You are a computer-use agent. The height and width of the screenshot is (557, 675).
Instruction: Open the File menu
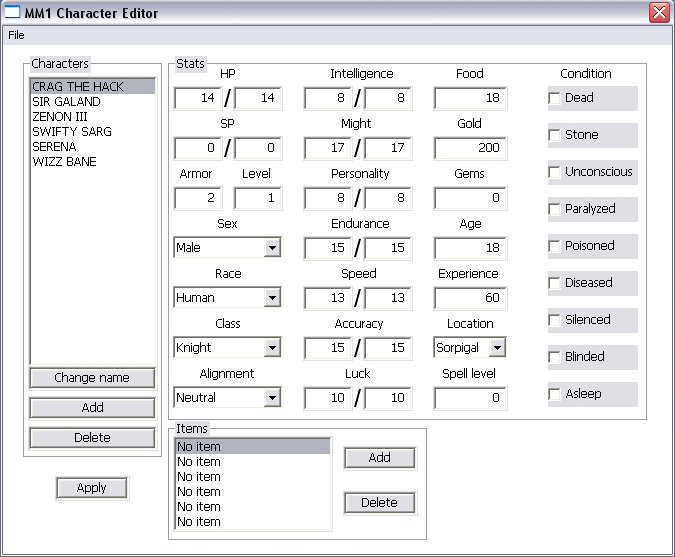pos(16,35)
